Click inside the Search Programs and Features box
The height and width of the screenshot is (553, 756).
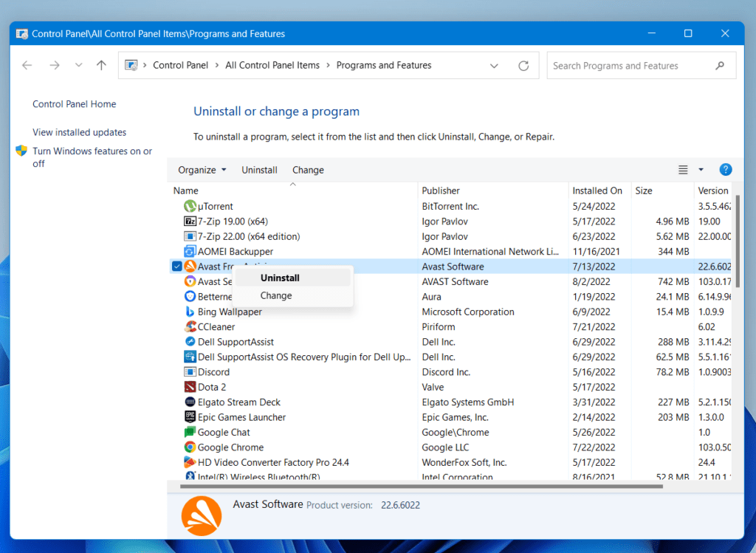[635, 65]
